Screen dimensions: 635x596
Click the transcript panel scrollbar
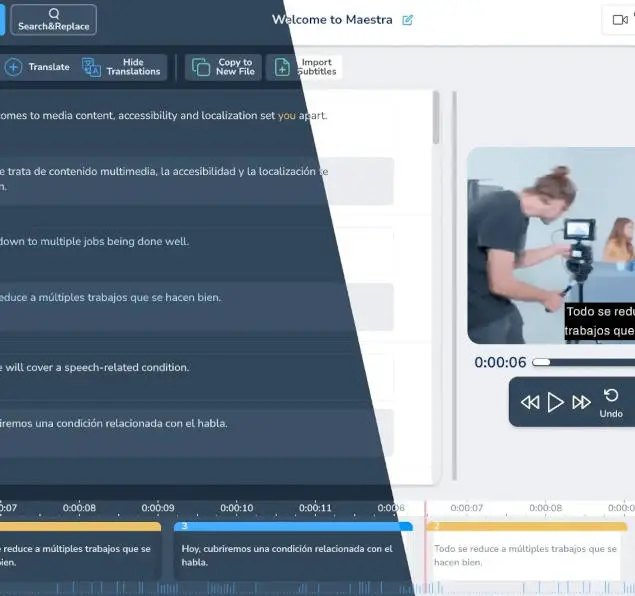pos(435,120)
